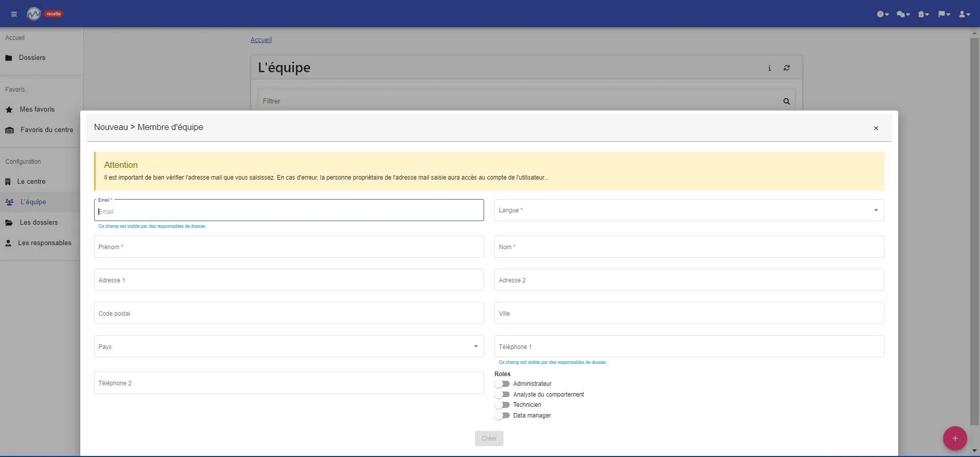980x457 pixels.
Task: Click the search magnifier in Filtrer
Action: pos(786,101)
